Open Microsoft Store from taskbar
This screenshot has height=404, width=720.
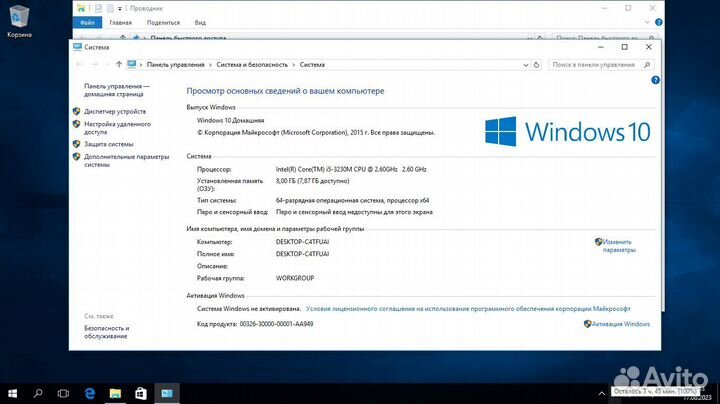coord(141,393)
